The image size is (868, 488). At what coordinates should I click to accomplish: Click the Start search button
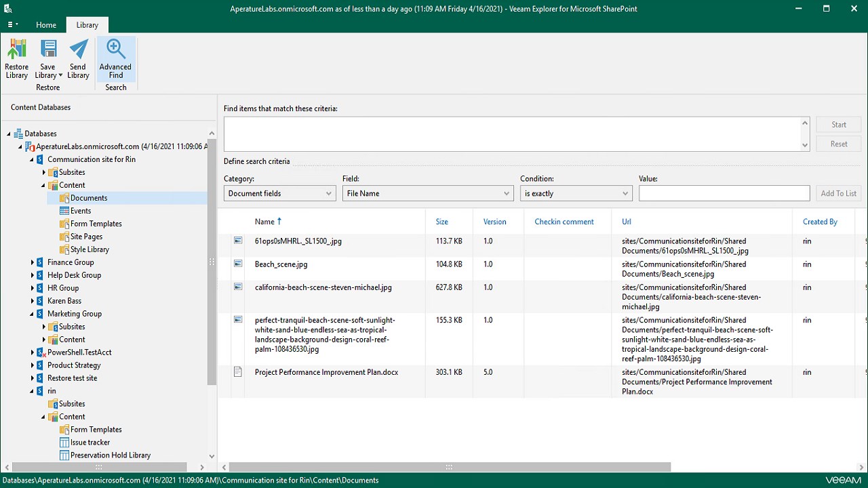839,125
